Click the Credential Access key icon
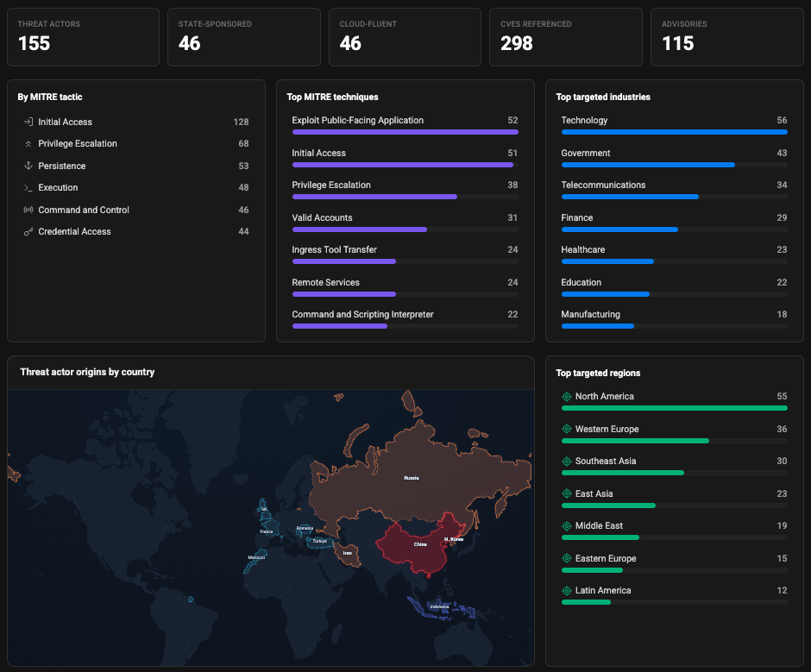 (x=28, y=232)
